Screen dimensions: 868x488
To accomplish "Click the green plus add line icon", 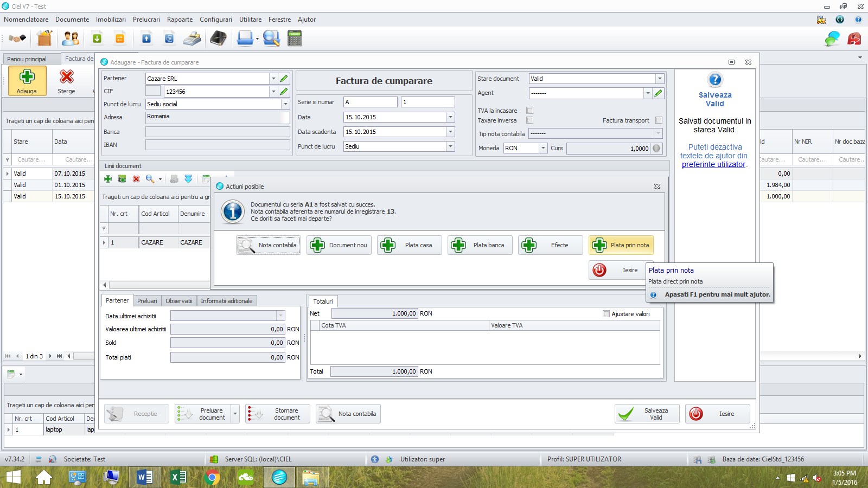I will (x=108, y=179).
